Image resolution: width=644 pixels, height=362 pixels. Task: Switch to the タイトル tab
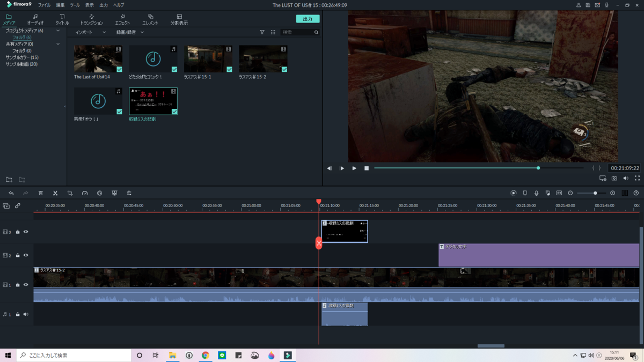62,20
